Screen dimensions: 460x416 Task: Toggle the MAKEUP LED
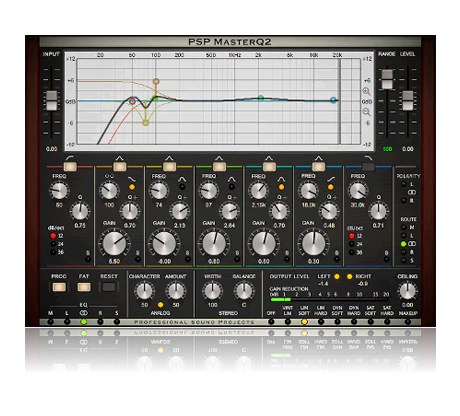pyautogui.click(x=407, y=322)
